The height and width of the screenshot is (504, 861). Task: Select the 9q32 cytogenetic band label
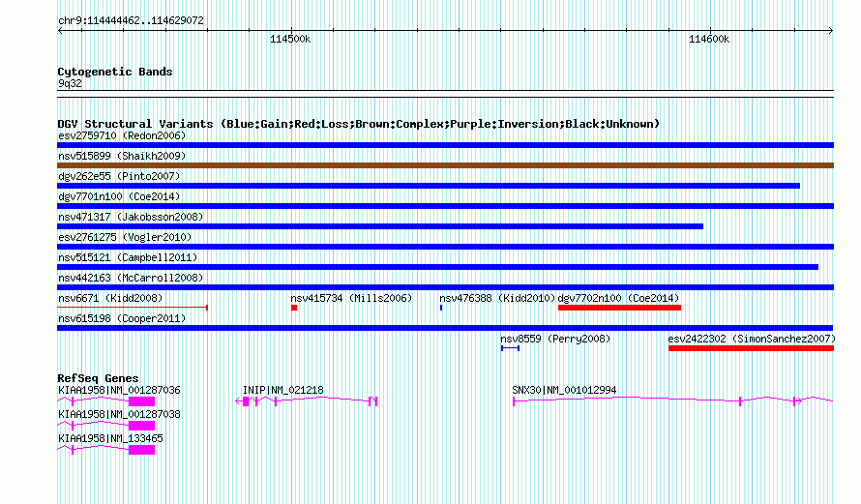[x=70, y=83]
